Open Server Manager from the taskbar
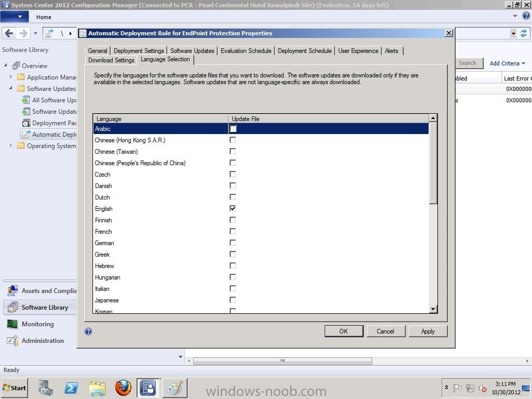The width and height of the screenshot is (532, 399). [x=45, y=388]
